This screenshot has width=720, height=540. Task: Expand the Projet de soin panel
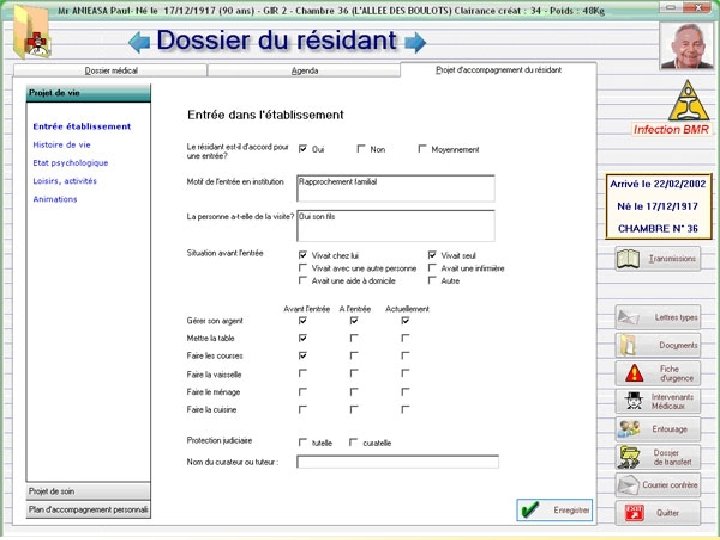[88, 491]
